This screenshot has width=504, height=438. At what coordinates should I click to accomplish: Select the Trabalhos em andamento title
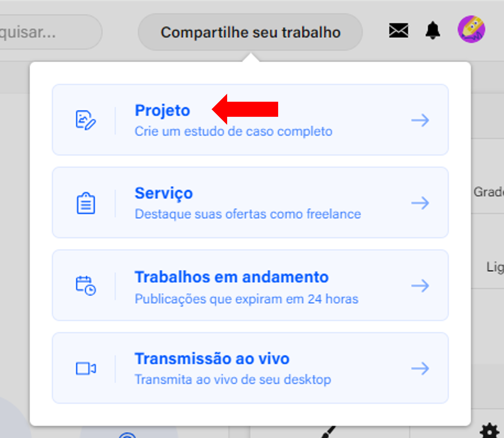(x=231, y=277)
